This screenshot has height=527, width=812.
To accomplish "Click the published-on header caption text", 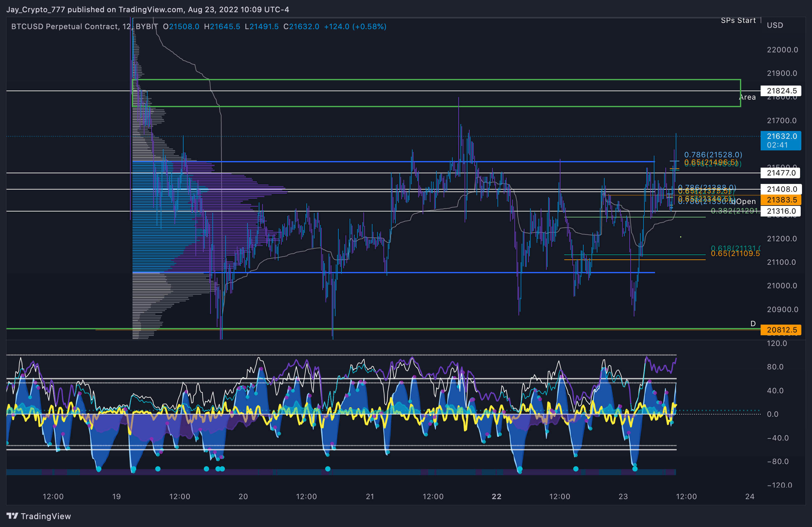I will pyautogui.click(x=148, y=10).
